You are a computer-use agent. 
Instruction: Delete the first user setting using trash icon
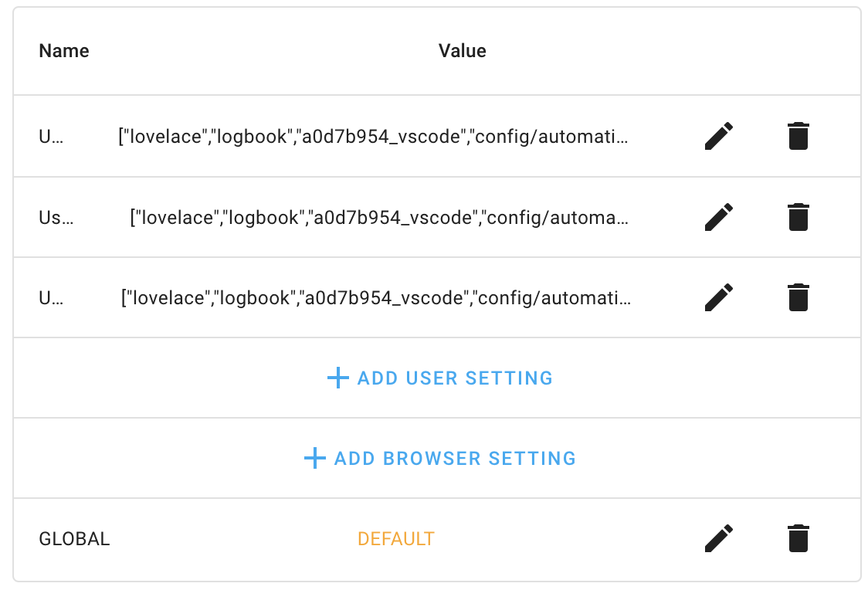tap(798, 135)
